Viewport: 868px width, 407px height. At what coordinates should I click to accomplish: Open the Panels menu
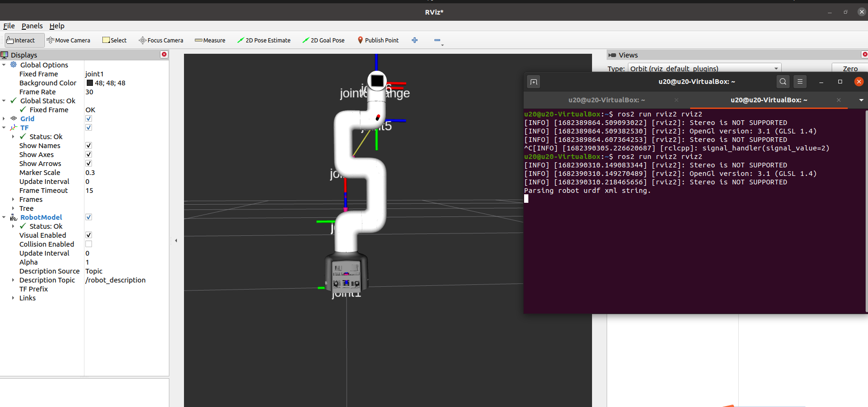[32, 26]
